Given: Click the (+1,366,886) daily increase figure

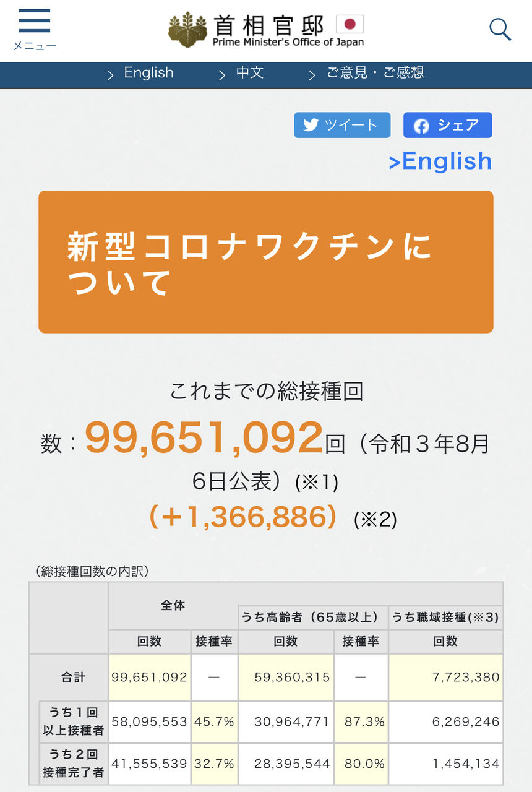Looking at the screenshot, I should (244, 516).
